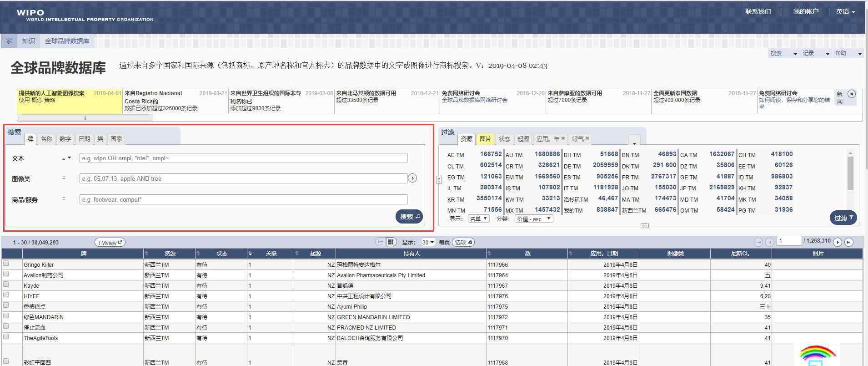868x366 pixels.
Task: Check the box for Gringo Killer row
Action: [6, 264]
